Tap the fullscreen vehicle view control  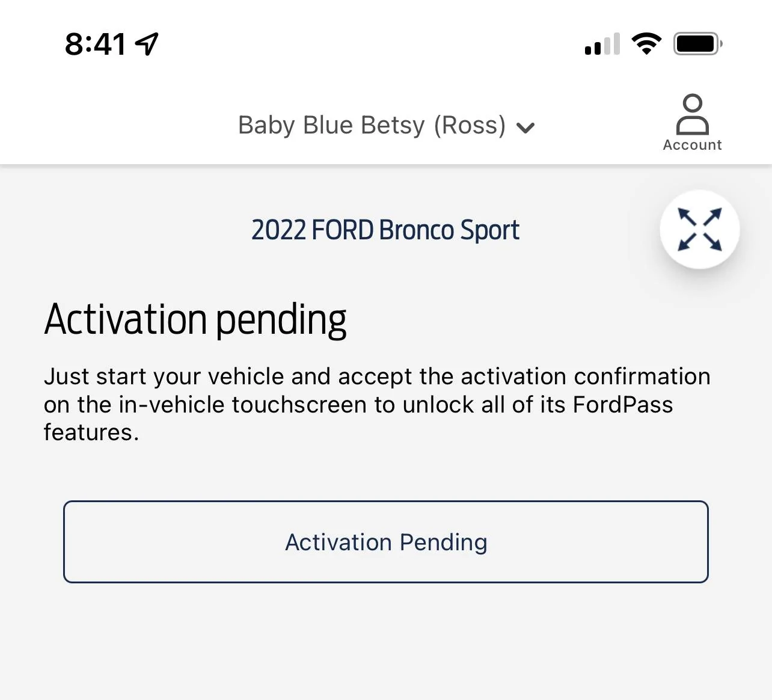tap(699, 230)
